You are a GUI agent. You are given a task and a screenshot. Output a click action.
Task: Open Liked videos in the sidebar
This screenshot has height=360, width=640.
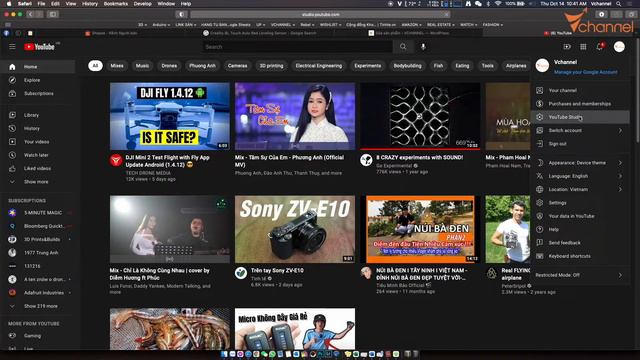pos(38,168)
